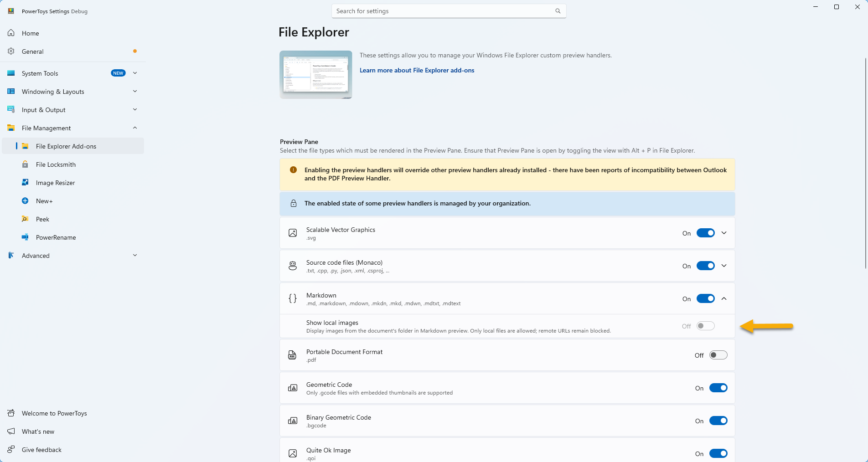Click the Markdown curly braces icon
Screen dimensions: 868x462
(x=293, y=298)
